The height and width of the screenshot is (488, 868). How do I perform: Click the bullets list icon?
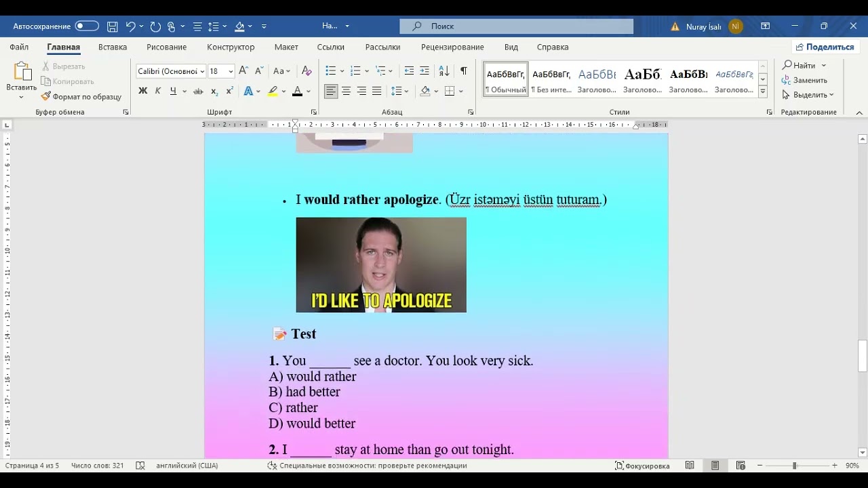pyautogui.click(x=331, y=71)
